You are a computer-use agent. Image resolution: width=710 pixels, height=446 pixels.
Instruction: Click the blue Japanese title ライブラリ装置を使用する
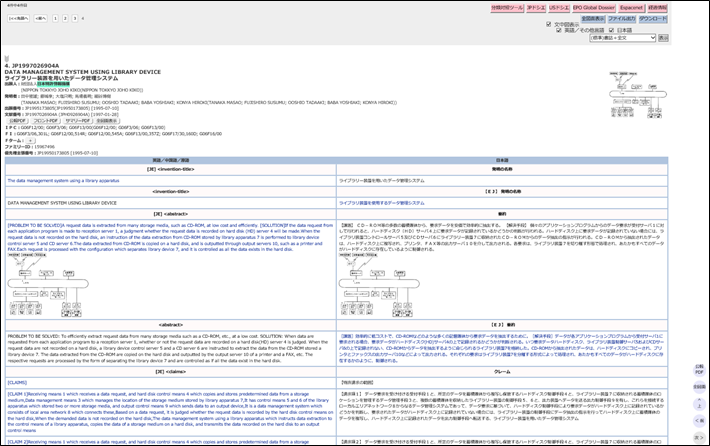pyautogui.click(x=382, y=203)
